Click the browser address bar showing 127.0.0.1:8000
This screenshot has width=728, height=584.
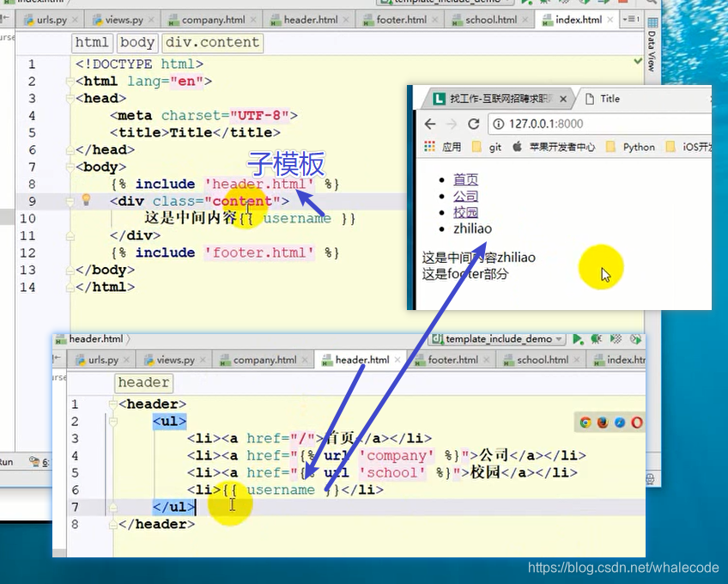(x=599, y=124)
